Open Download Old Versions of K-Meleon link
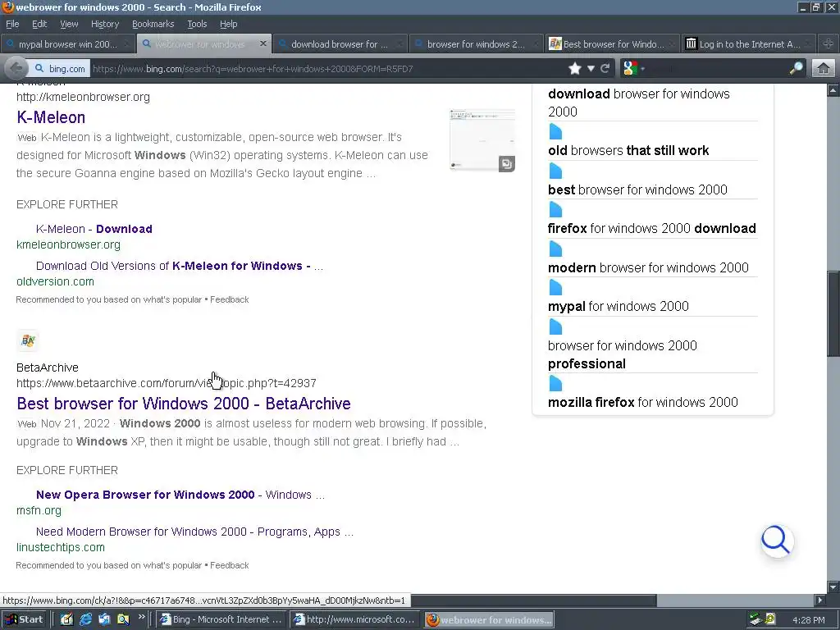840x630 pixels. (180, 266)
